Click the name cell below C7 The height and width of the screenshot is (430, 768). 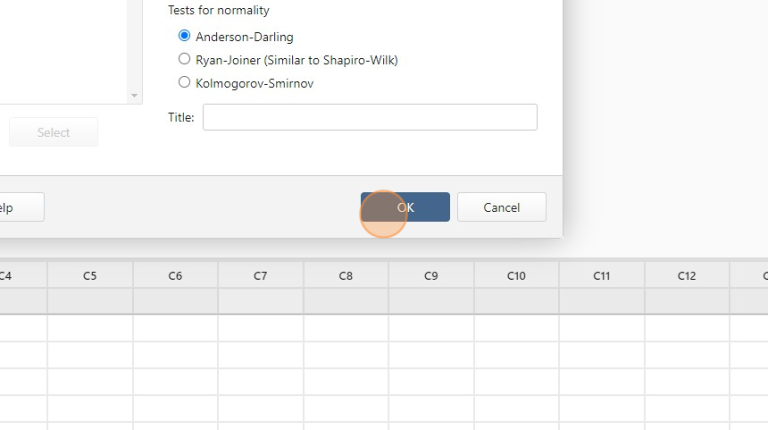click(260, 301)
